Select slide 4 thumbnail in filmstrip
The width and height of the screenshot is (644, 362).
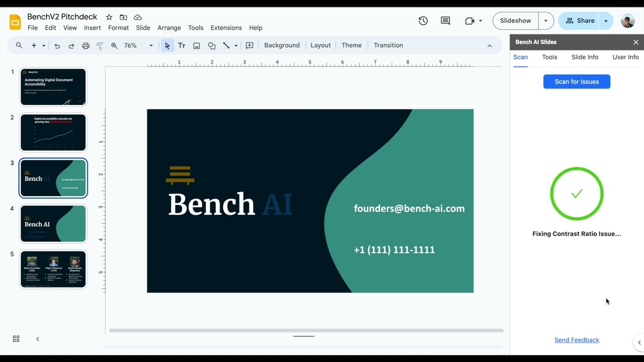(x=53, y=224)
